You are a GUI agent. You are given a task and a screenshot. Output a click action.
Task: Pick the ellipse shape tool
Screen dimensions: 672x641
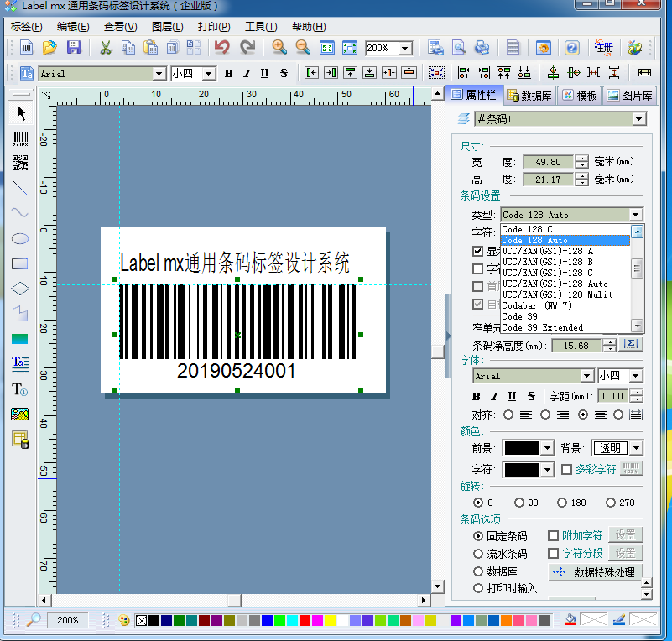(x=19, y=238)
